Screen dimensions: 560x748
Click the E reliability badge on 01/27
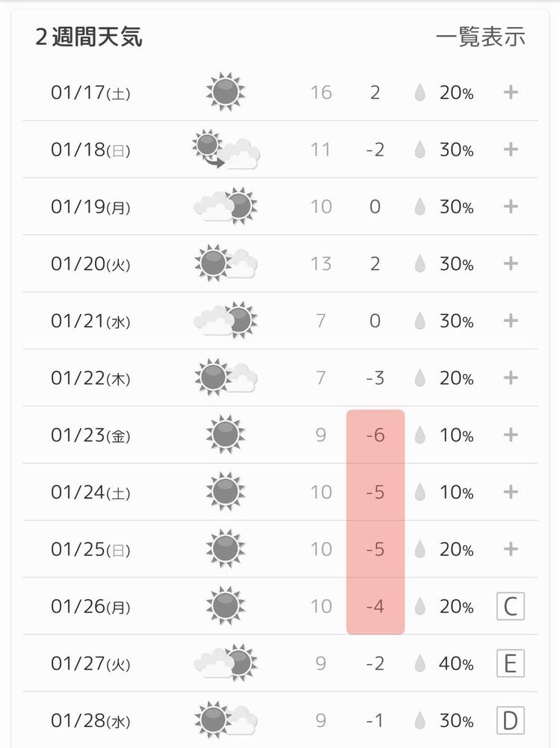(x=511, y=663)
